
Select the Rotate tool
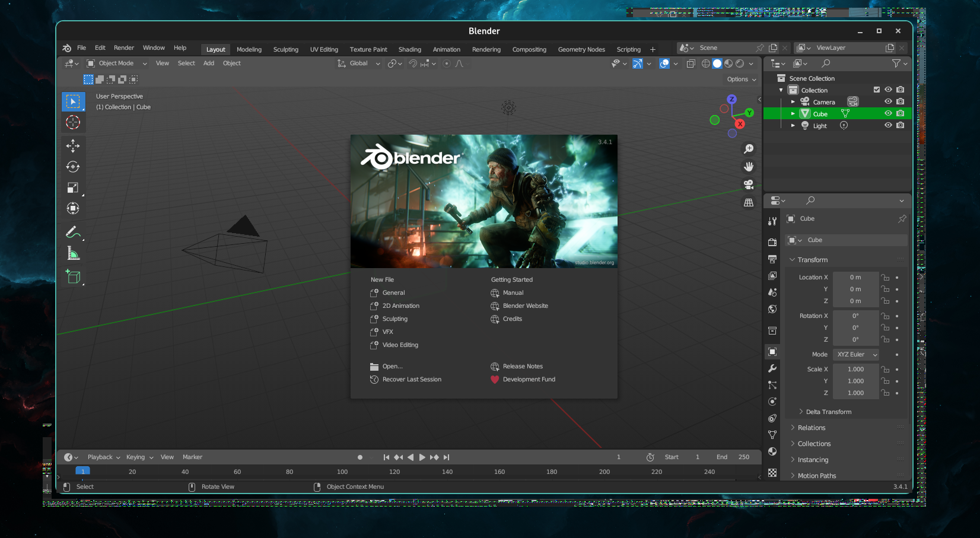click(74, 167)
